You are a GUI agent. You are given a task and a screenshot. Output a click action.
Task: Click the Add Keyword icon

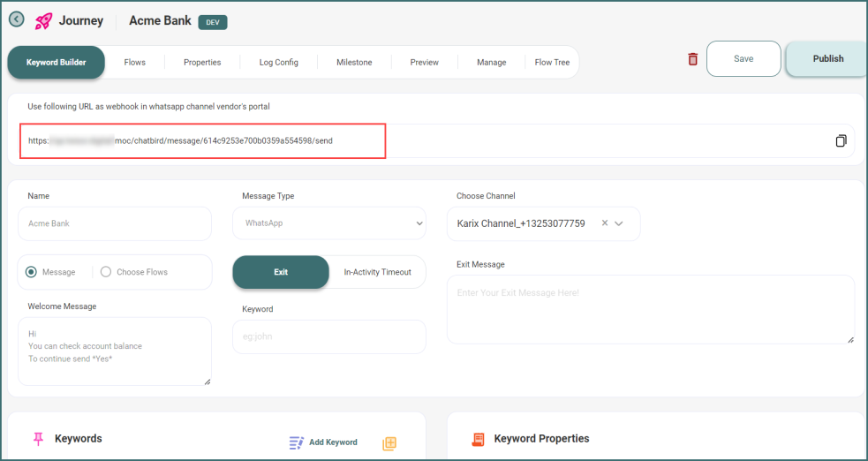click(x=296, y=442)
